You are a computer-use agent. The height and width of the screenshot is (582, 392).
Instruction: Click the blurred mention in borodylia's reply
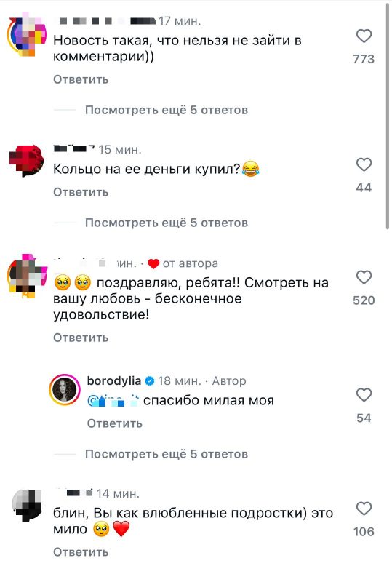click(113, 401)
